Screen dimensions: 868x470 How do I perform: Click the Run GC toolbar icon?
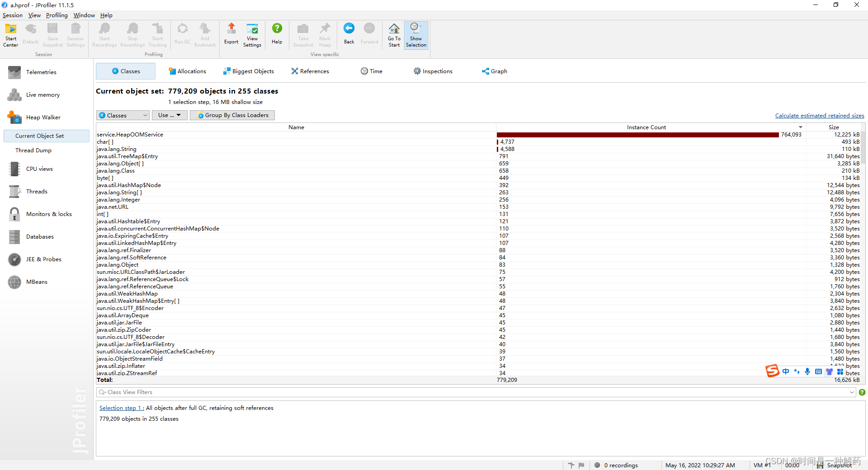[x=183, y=34]
